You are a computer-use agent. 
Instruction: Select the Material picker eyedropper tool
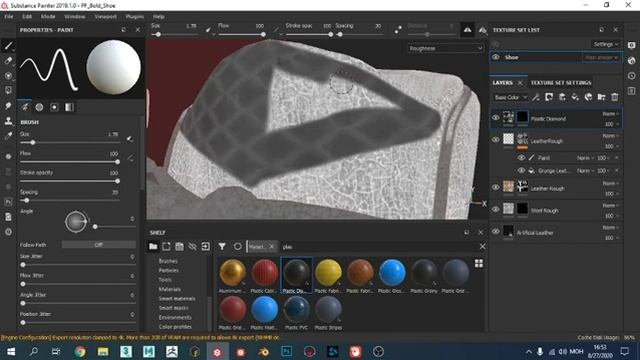click(8, 136)
